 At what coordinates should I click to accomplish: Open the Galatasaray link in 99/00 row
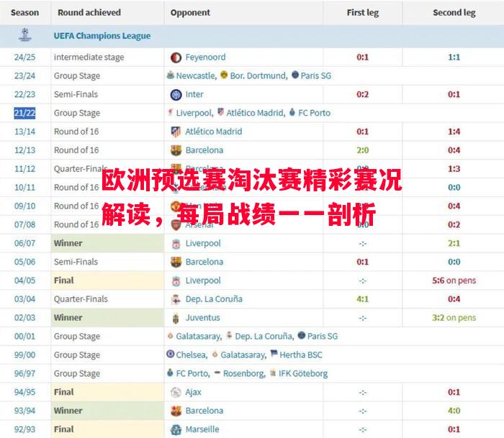[243, 355]
